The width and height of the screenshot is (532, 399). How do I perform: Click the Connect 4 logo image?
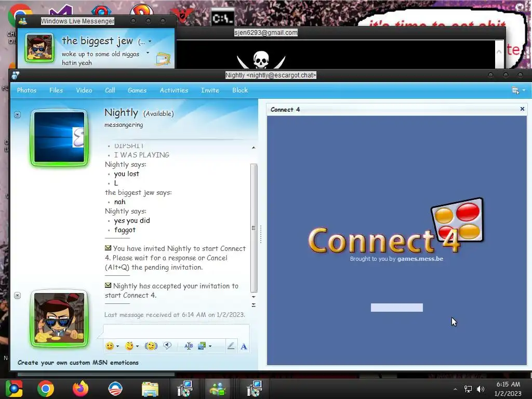[x=395, y=226]
